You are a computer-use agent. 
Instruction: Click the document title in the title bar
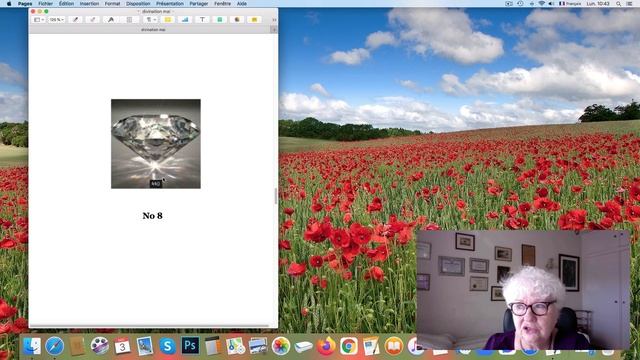[x=156, y=11]
